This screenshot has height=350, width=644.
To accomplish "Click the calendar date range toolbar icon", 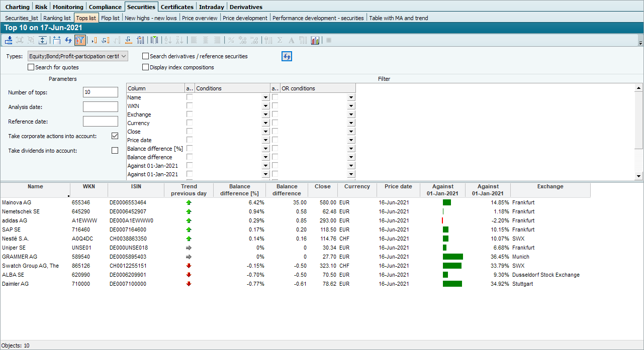I will click(56, 40).
